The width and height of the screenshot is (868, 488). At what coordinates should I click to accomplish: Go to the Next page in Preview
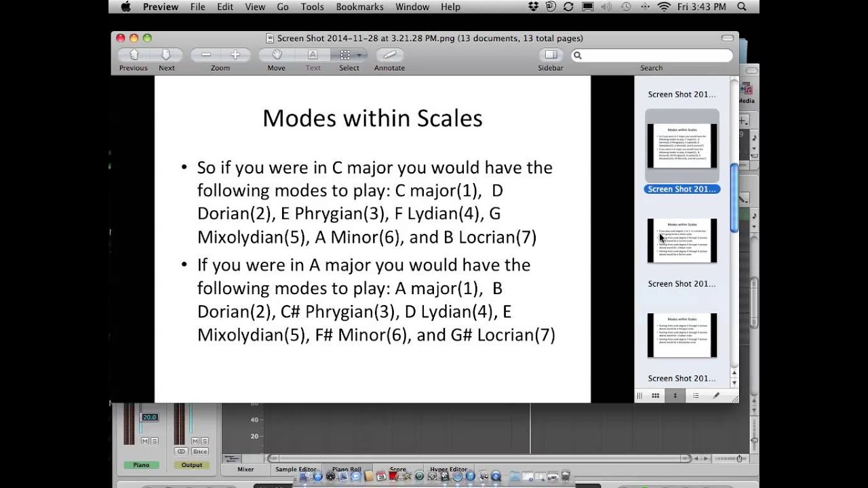[x=166, y=55]
